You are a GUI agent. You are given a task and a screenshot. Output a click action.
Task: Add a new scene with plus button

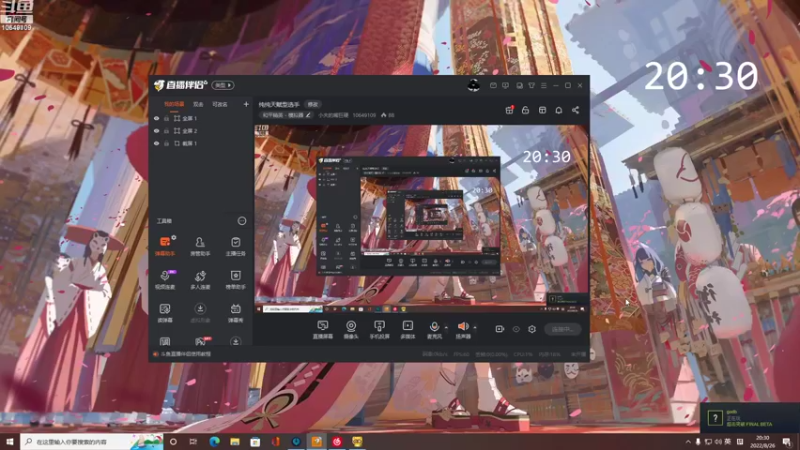click(246, 104)
